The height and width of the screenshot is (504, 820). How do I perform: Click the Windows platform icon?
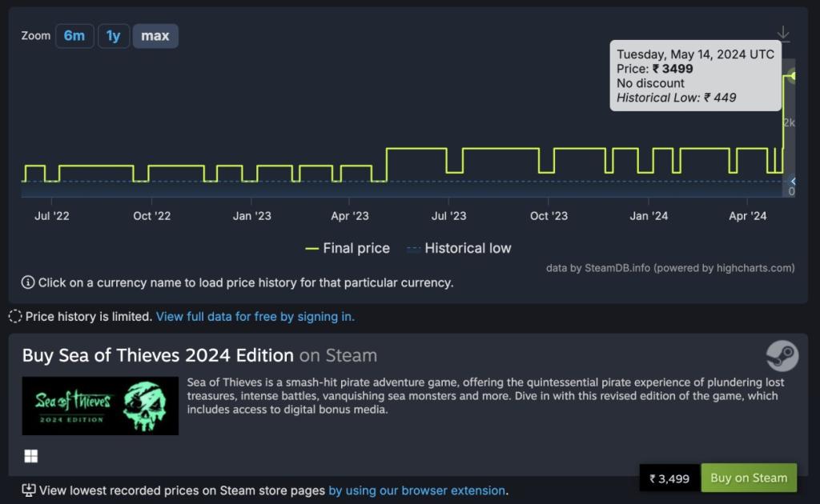point(30,456)
